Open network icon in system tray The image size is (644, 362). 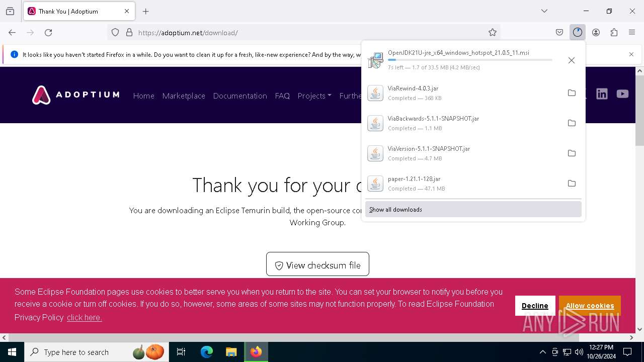click(x=567, y=352)
